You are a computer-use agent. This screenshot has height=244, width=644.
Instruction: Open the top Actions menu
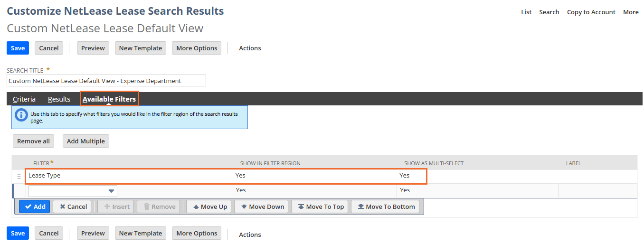coord(250,48)
